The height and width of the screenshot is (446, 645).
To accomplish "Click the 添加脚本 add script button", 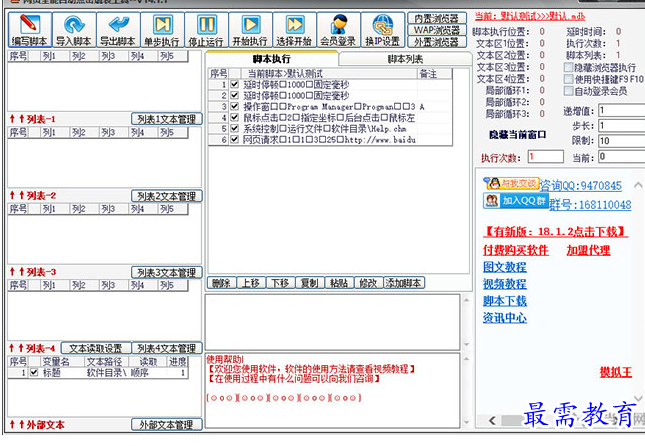I will pyautogui.click(x=404, y=283).
